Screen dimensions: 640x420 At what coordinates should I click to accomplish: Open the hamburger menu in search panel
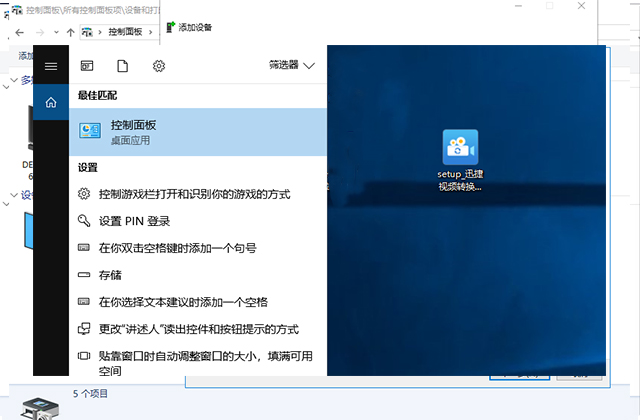51,66
